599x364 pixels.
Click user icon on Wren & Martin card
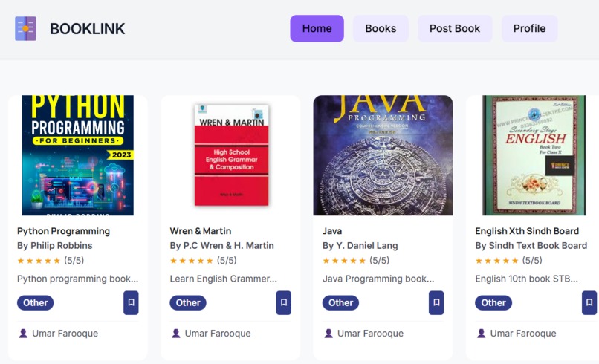(176, 334)
